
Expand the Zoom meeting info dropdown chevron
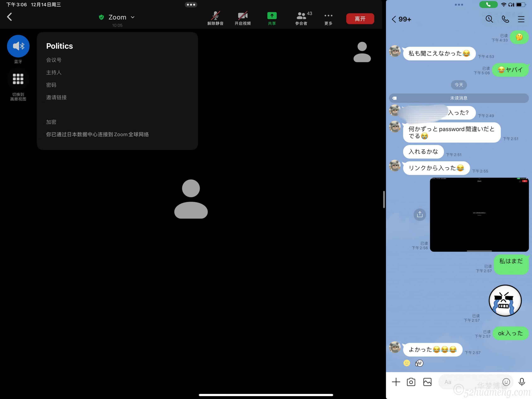133,17
